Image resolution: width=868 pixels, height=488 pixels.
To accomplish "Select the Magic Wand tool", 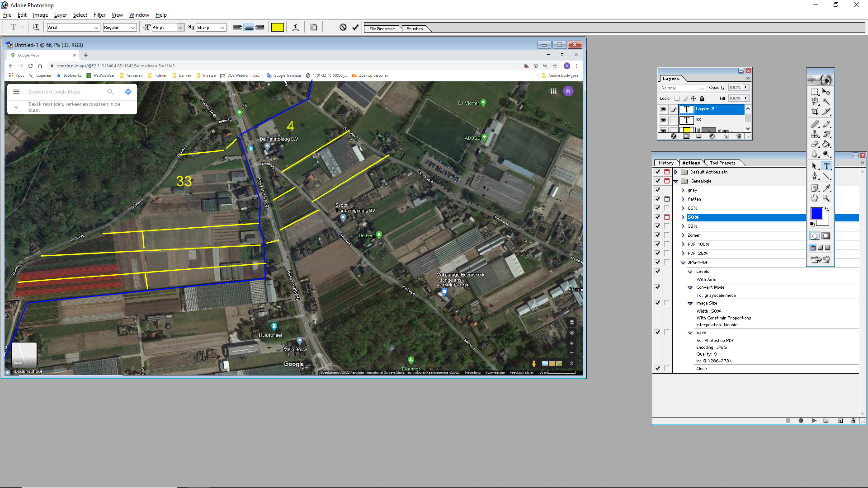I will tap(826, 102).
